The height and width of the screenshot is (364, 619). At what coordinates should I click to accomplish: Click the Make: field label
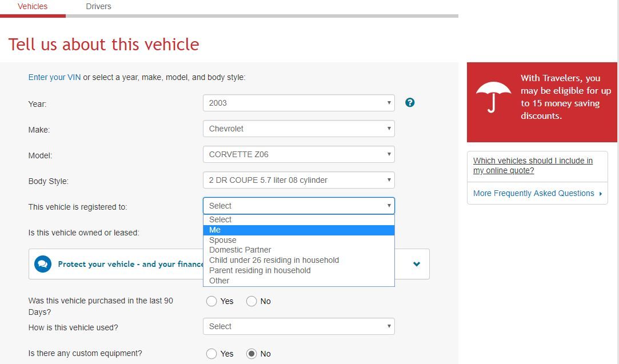39,130
